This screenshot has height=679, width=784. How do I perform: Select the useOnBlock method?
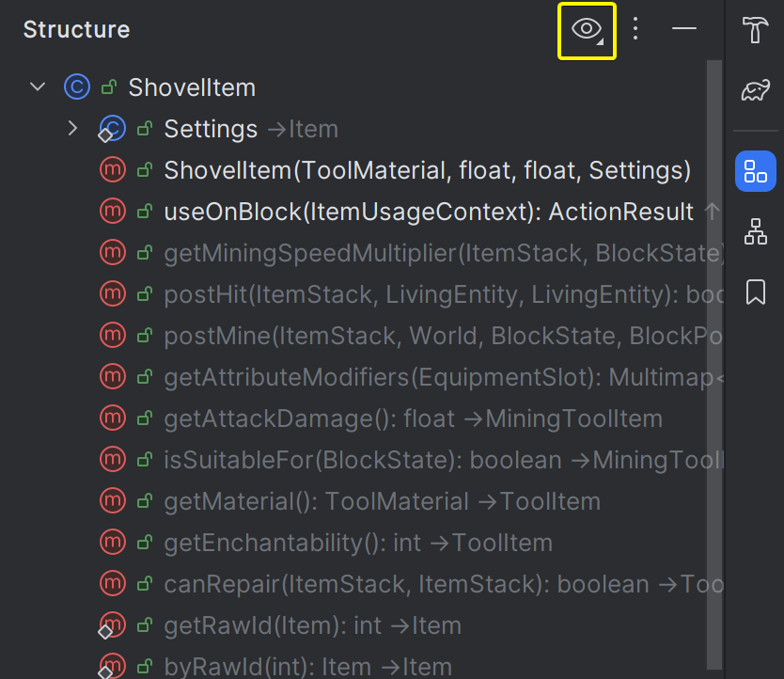coord(428,212)
